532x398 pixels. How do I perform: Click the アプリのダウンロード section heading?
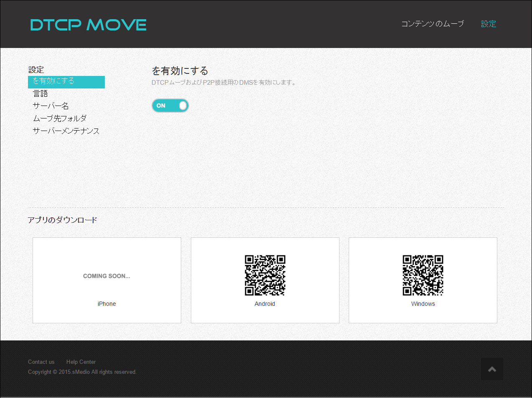coord(62,220)
